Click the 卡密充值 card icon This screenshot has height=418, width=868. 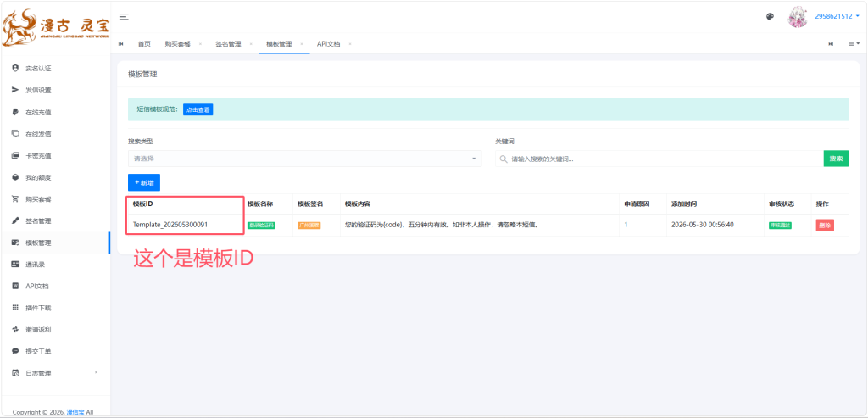pos(15,155)
